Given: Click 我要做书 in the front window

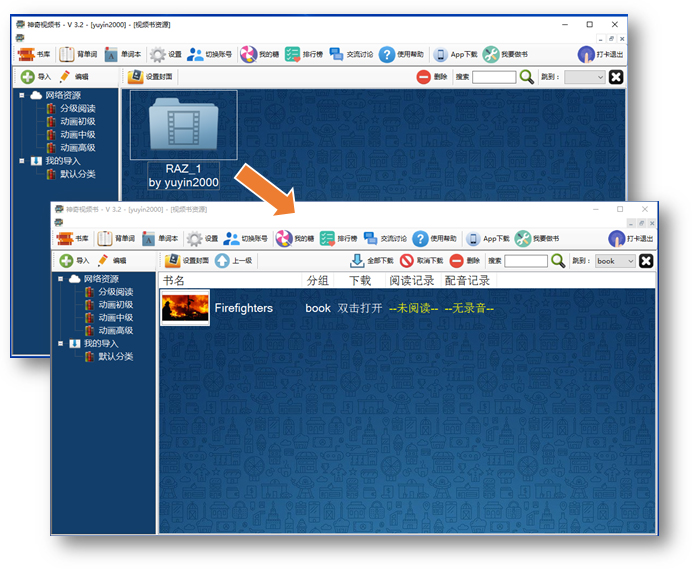Looking at the screenshot, I should coord(537,238).
